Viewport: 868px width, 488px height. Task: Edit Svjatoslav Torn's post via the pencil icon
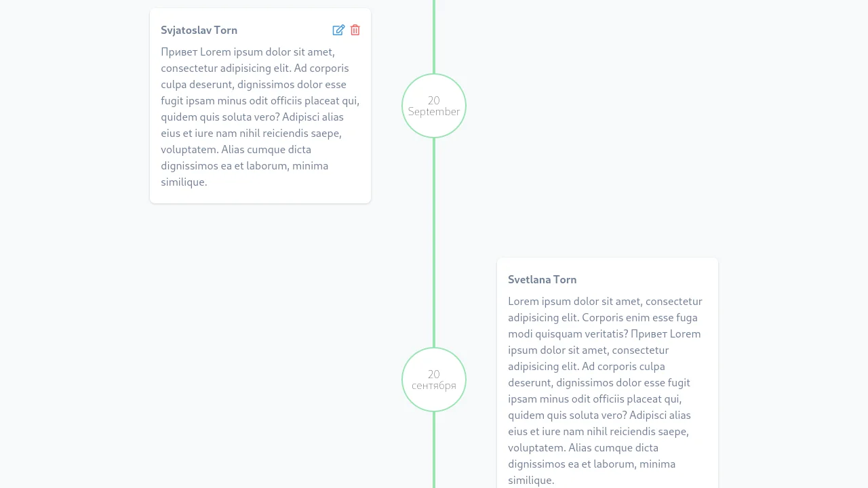pos(338,30)
